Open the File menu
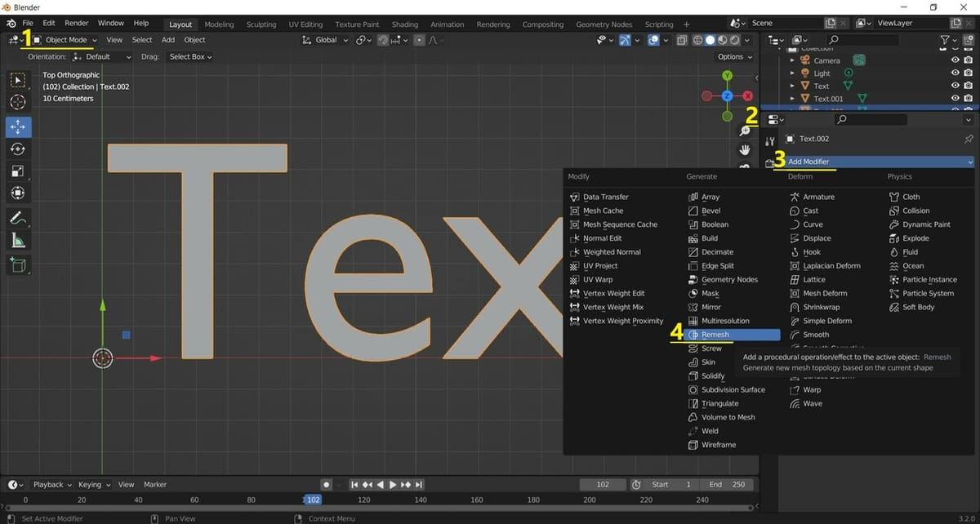This screenshot has height=524, width=980. [x=28, y=23]
